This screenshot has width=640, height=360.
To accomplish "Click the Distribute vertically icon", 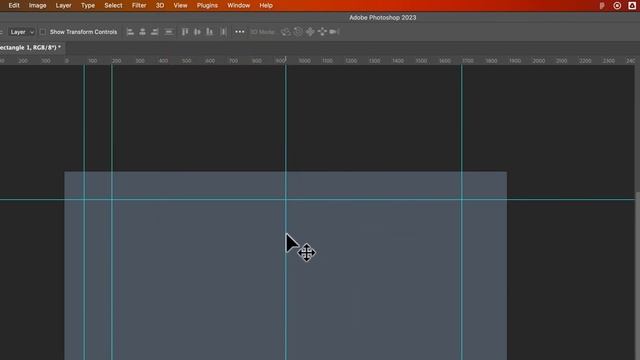I will [169, 32].
